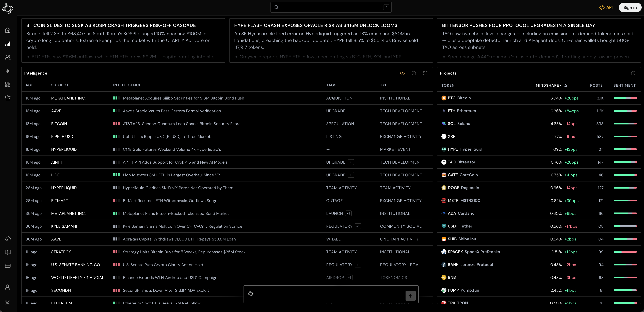Expand +1 tag beside the LAUNCH tag
Viewport: 644px width, 312px height.
348,214
